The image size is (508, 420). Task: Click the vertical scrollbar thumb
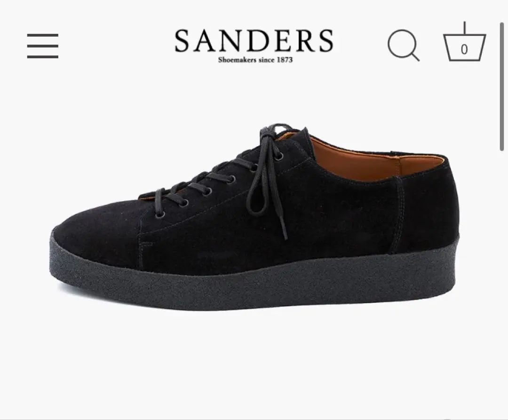(x=502, y=86)
